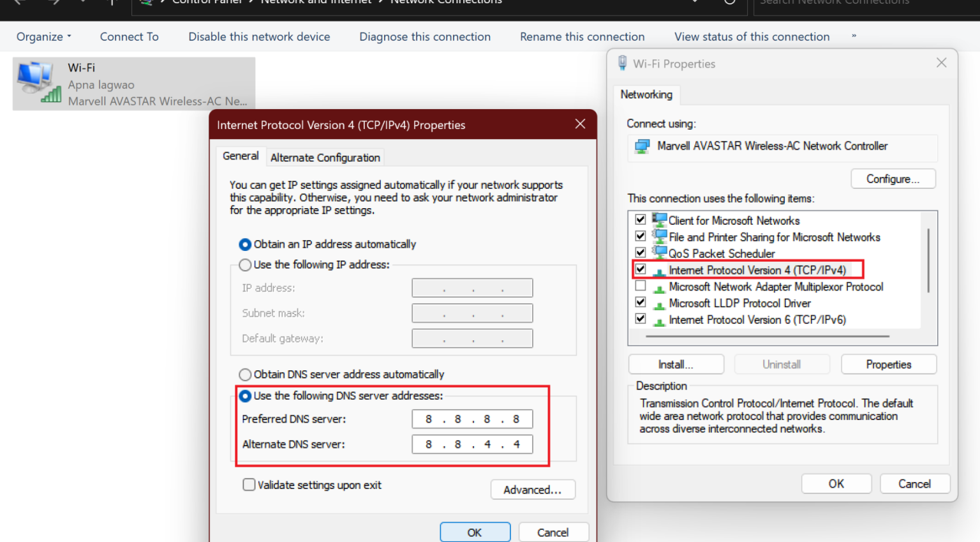Uncheck Internet Protocol Version 6 checkbox

click(x=641, y=319)
